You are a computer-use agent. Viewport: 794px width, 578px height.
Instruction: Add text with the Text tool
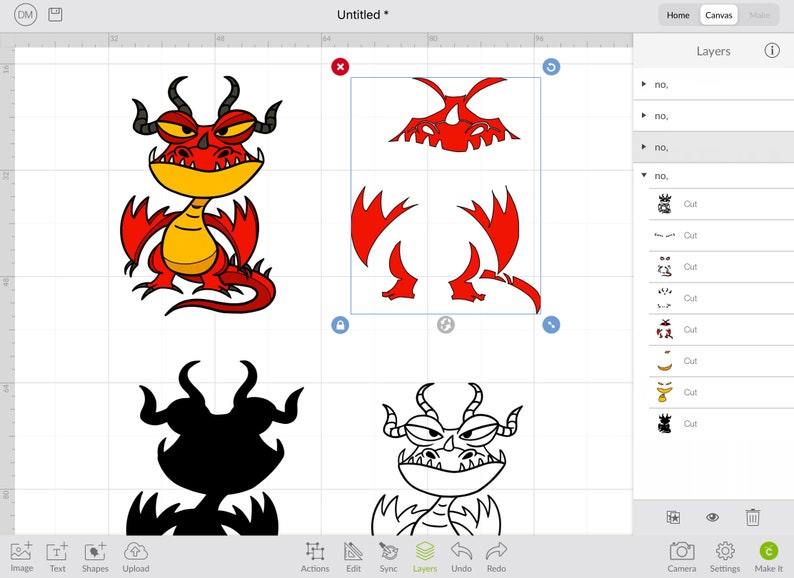click(57, 557)
